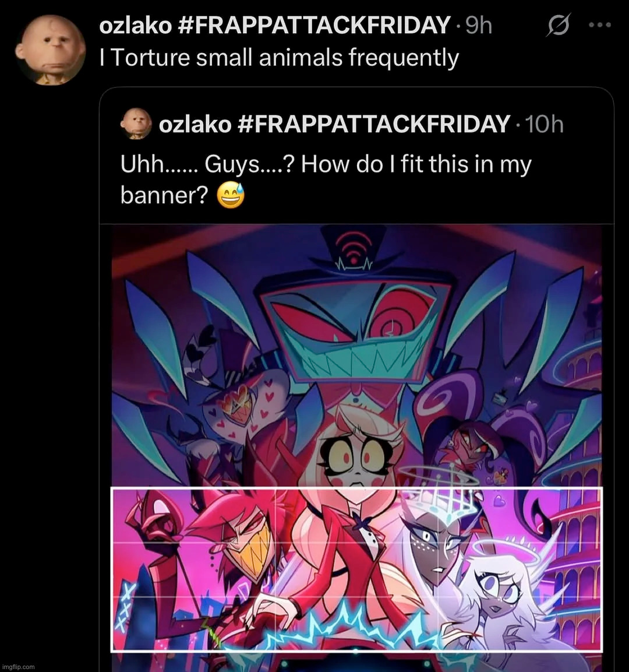629x672 pixels.
Task: Click the "I Torture small animals frequently" text
Action: [279, 58]
